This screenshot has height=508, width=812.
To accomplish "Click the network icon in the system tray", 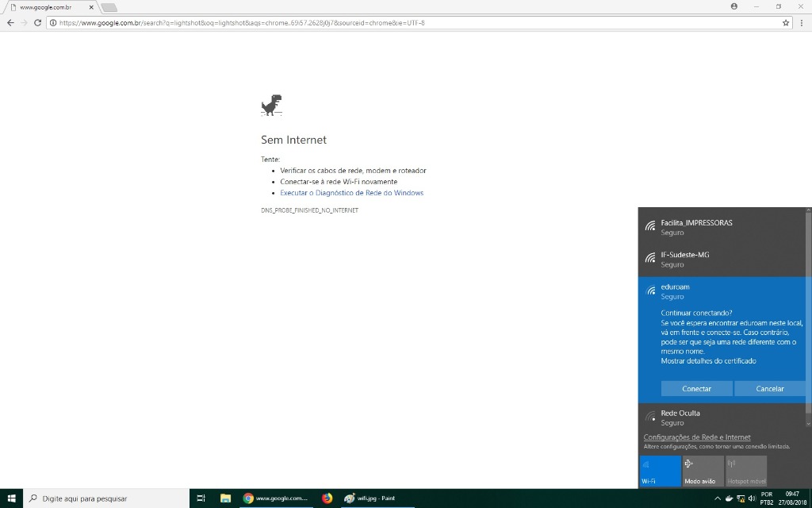I will click(741, 498).
